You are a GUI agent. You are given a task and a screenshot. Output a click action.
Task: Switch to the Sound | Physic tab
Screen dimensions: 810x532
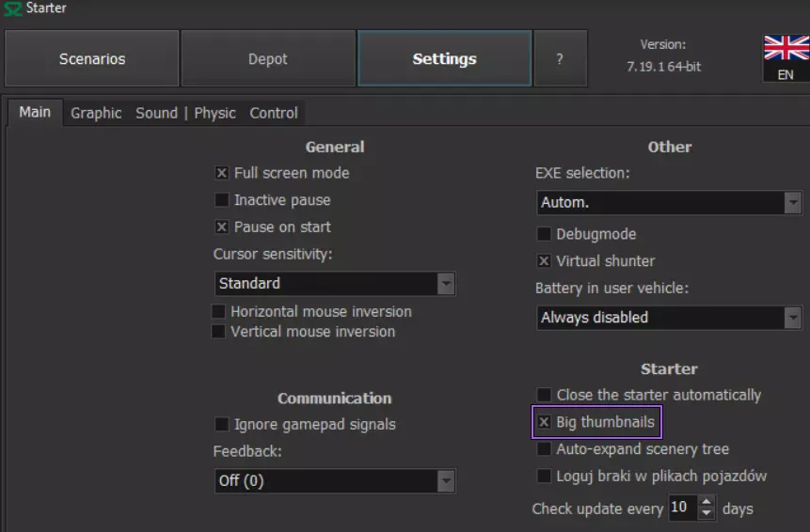click(185, 113)
